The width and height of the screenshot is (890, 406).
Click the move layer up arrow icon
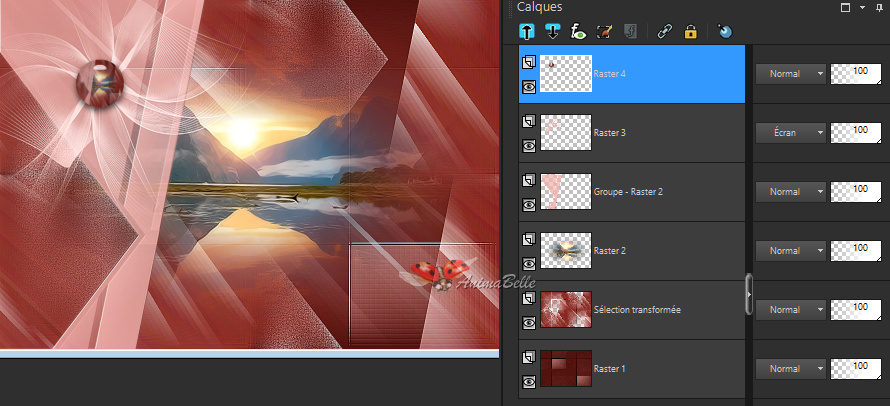526,31
